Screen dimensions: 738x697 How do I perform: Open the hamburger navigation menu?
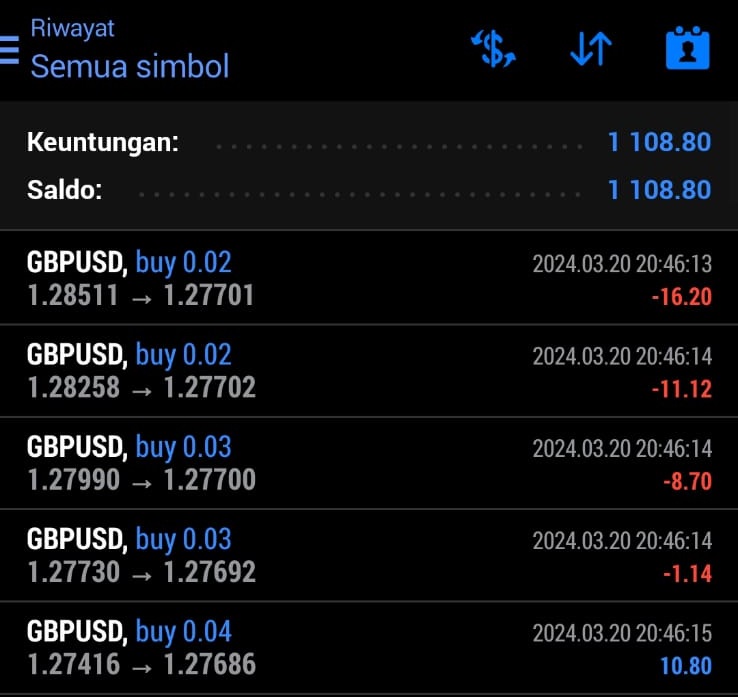(10, 50)
